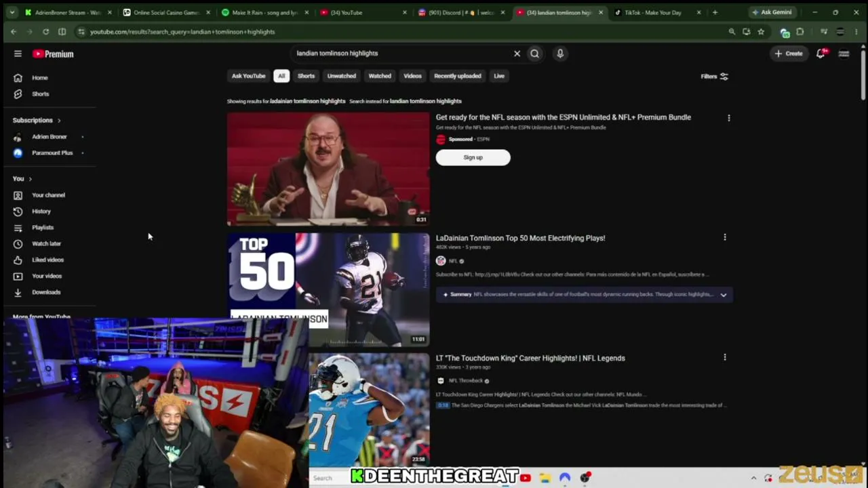Open the new tab button
This screenshot has width=868, height=488.
coord(715,12)
